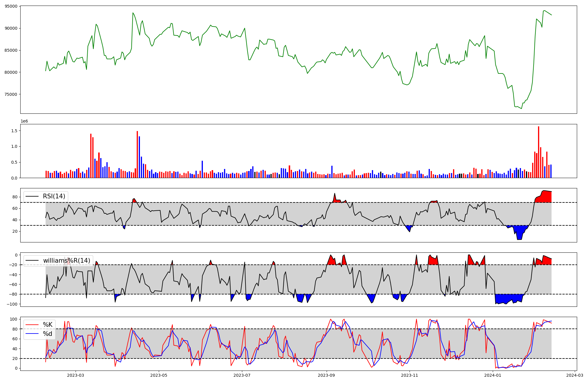Image resolution: width=588 pixels, height=382 pixels.
Task: Click the %d legend entry
Action: pos(48,334)
